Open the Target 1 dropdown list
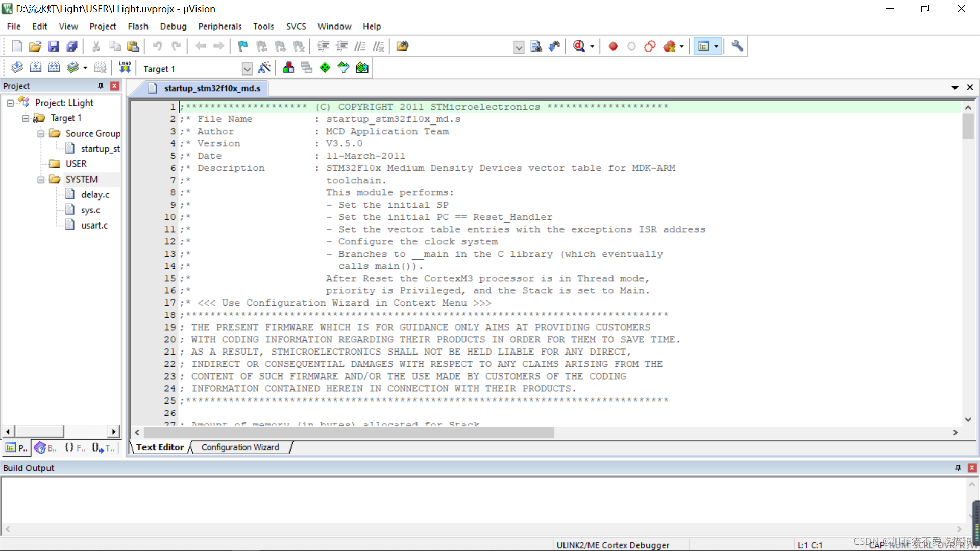Screen dimensions: 980x551 247,69
